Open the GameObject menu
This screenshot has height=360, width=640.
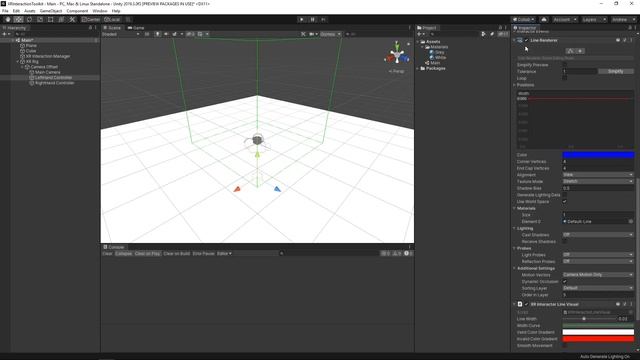pos(51,11)
